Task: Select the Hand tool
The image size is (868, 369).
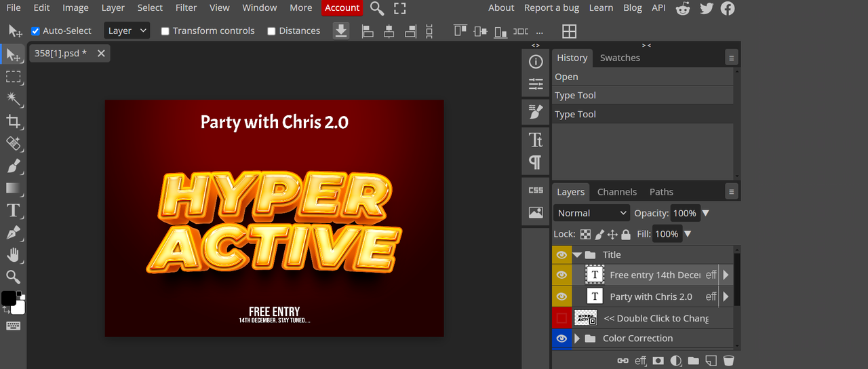Action: pos(13,255)
